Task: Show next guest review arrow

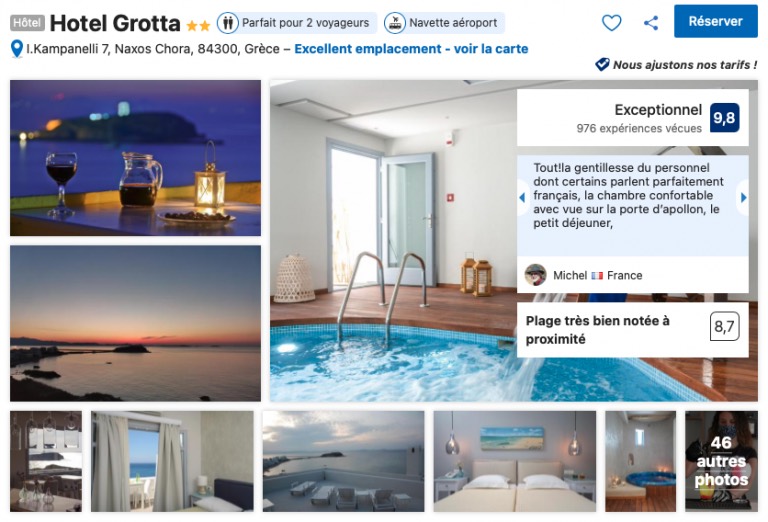Action: (x=743, y=197)
